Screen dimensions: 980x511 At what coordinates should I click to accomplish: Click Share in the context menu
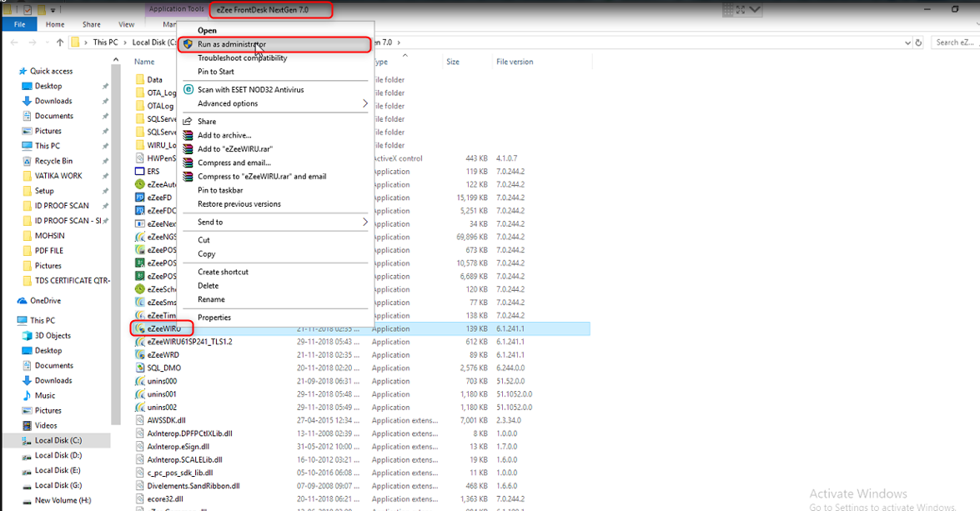click(275, 122)
